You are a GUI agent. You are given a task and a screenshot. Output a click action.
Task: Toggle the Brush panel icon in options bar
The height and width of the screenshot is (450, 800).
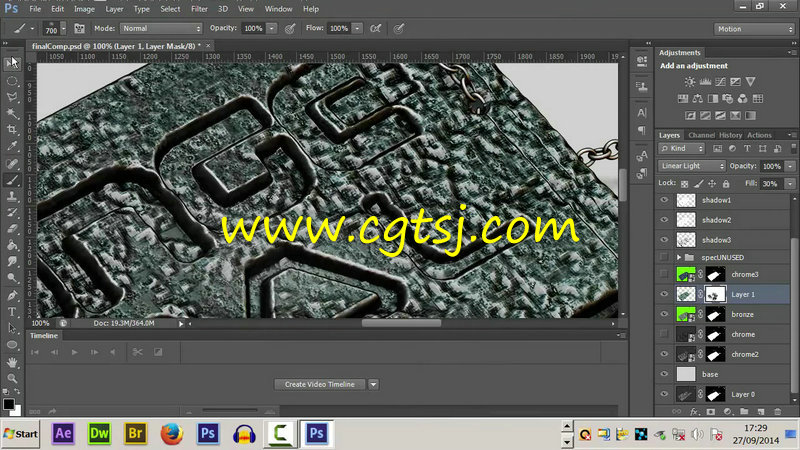(x=80, y=29)
